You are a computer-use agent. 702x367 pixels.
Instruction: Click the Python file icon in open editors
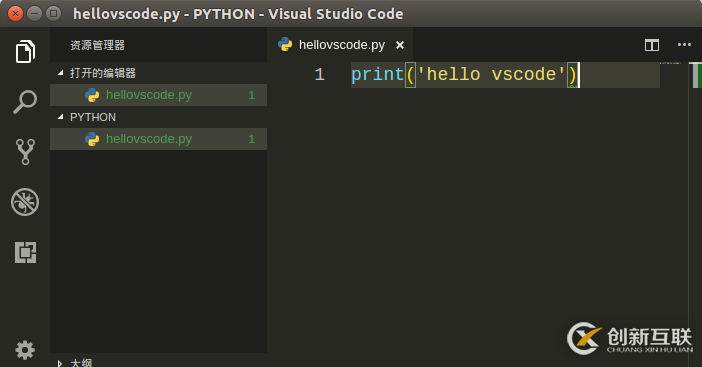point(92,95)
